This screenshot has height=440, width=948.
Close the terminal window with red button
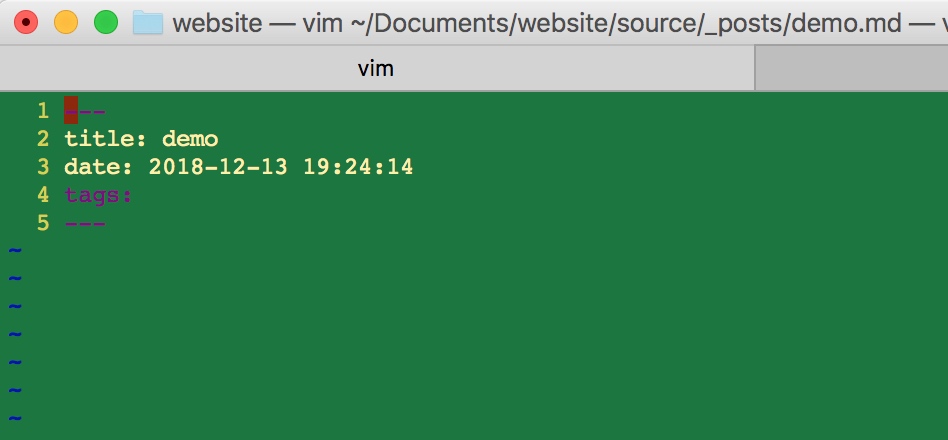[x=26, y=22]
